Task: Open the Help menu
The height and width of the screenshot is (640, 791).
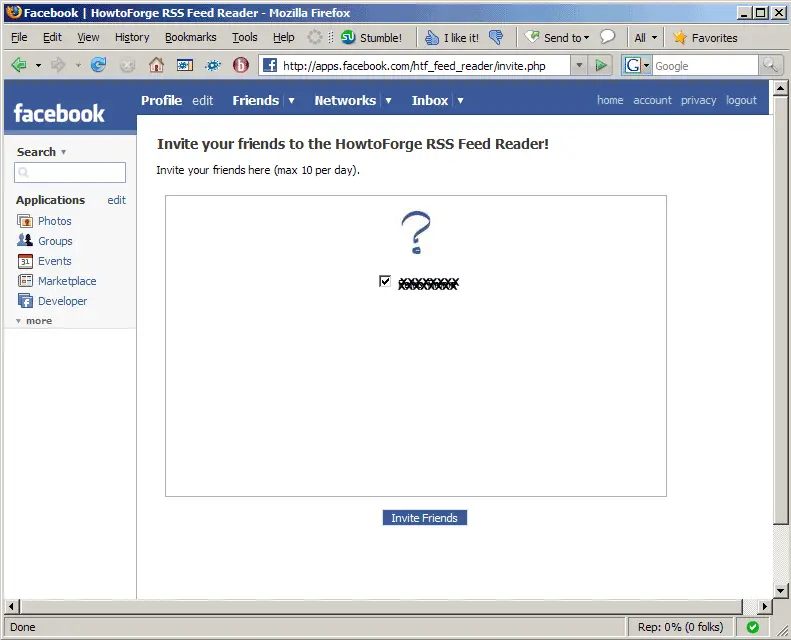Action: (x=284, y=37)
